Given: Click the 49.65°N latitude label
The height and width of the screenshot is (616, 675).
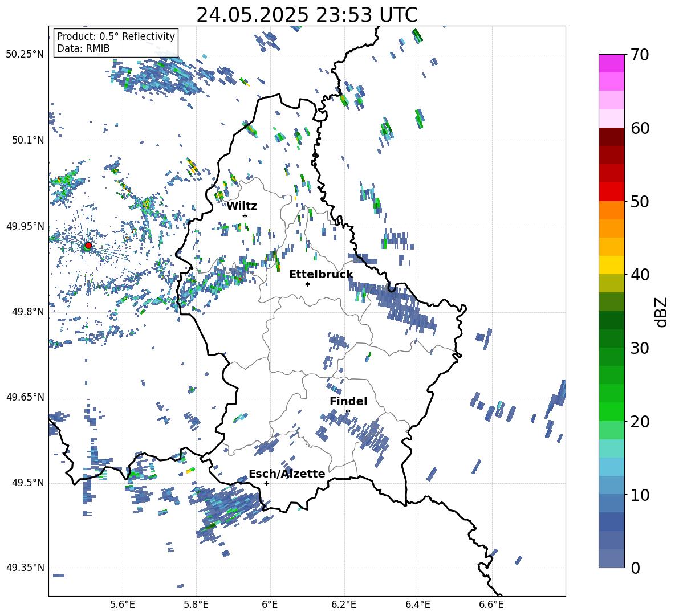Looking at the screenshot, I should 25,397.
